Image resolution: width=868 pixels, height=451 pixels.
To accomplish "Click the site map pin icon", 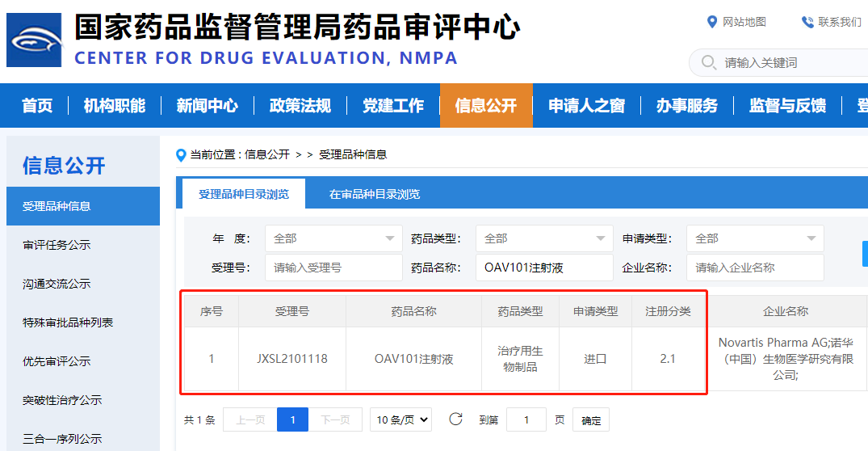I will (711, 22).
